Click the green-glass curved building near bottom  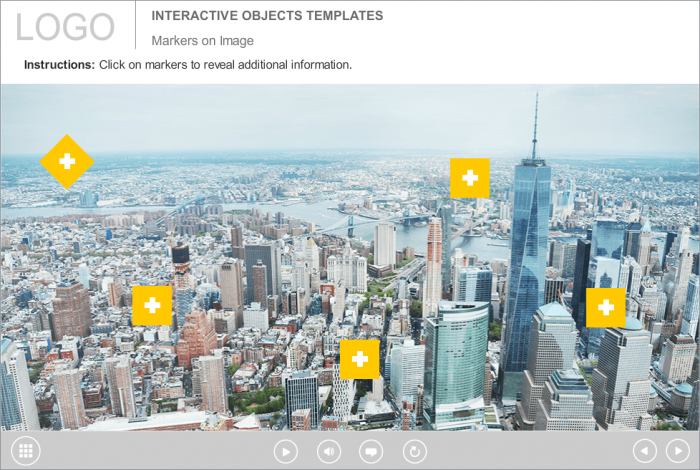(455, 360)
